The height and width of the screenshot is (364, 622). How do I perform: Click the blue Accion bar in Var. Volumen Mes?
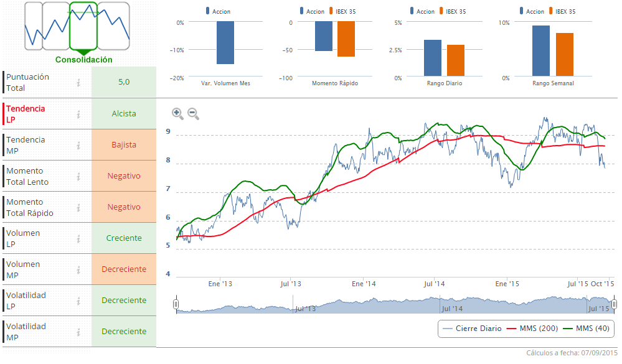tap(225, 42)
